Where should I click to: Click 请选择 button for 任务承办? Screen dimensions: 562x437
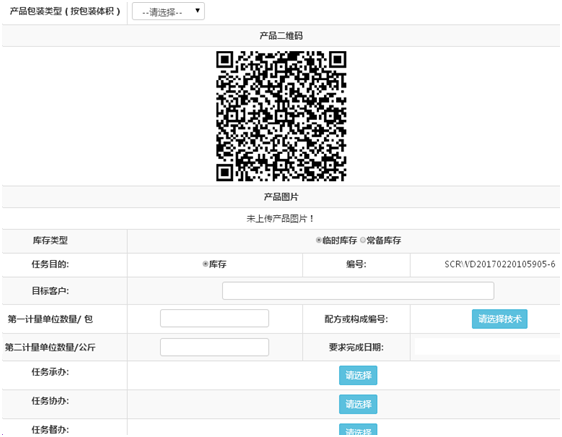pyautogui.click(x=358, y=375)
